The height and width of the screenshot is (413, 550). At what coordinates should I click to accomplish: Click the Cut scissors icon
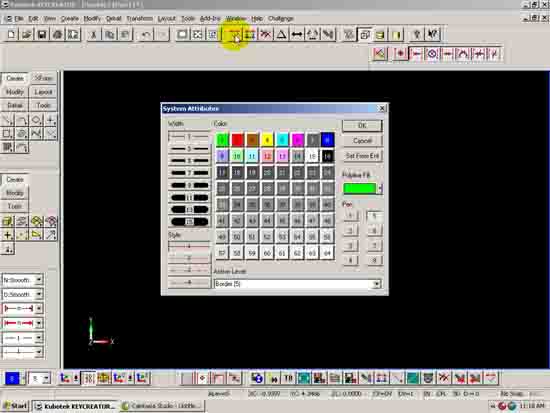pyautogui.click(x=94, y=34)
